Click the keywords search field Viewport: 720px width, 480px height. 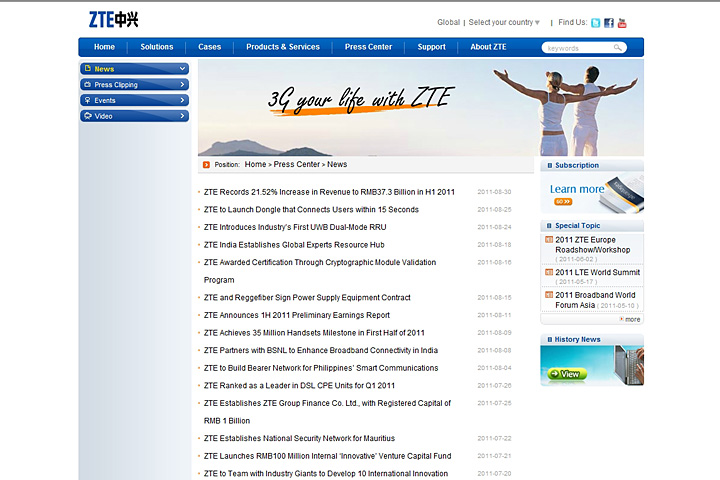tap(578, 47)
